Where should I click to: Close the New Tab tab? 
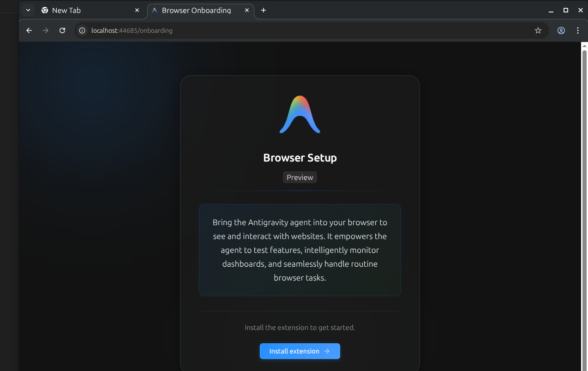[137, 10]
